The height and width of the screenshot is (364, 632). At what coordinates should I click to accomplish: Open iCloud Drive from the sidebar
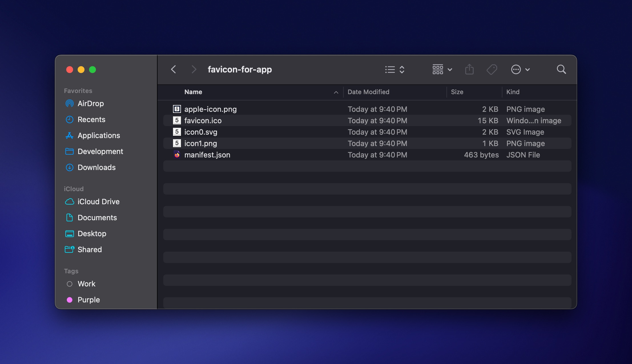pyautogui.click(x=98, y=202)
